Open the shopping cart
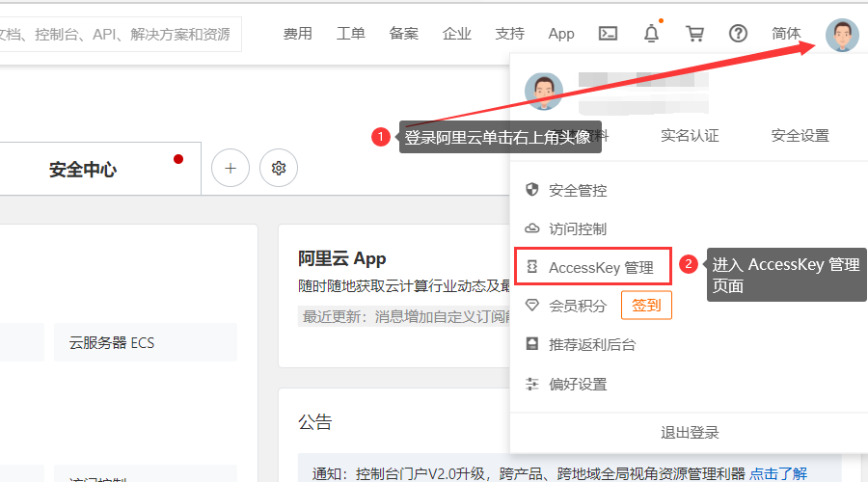868x482 pixels. (x=694, y=34)
